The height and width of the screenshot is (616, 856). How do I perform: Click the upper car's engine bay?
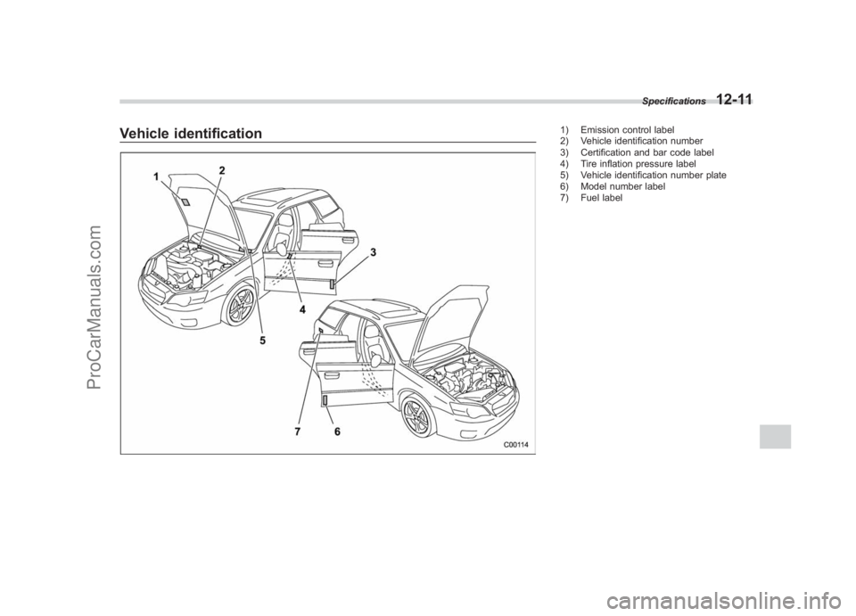click(191, 266)
